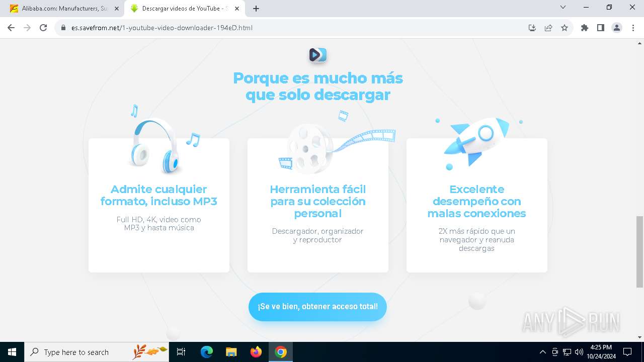Reload the savefrom.net page
Screen dimensions: 644x362
click(43, 28)
